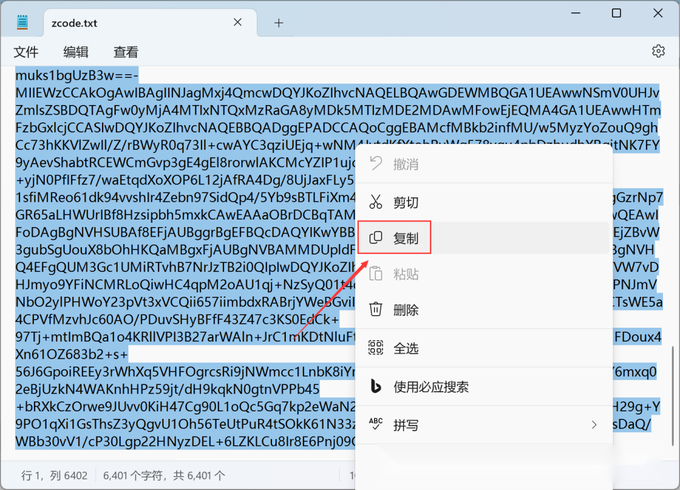The image size is (680, 490).
Task: Choose 剪切 from context menu
Action: (484, 202)
